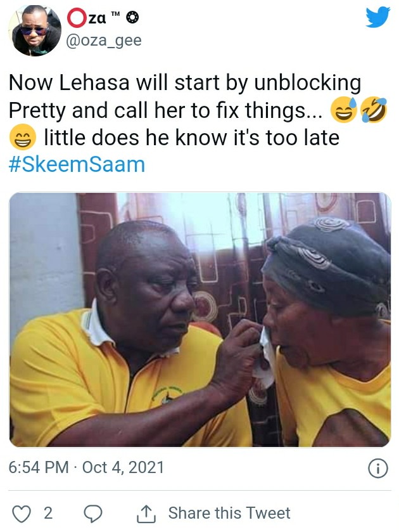Open the tweet info circle icon

(377, 469)
